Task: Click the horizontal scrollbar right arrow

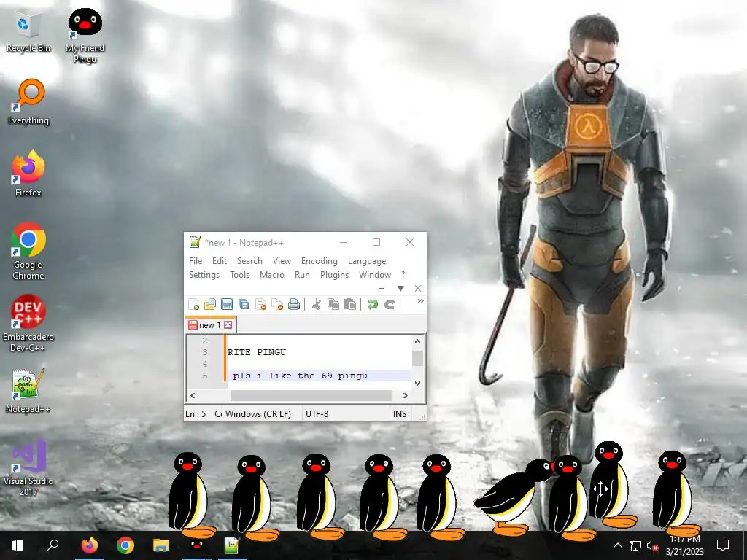Action: 406,395
